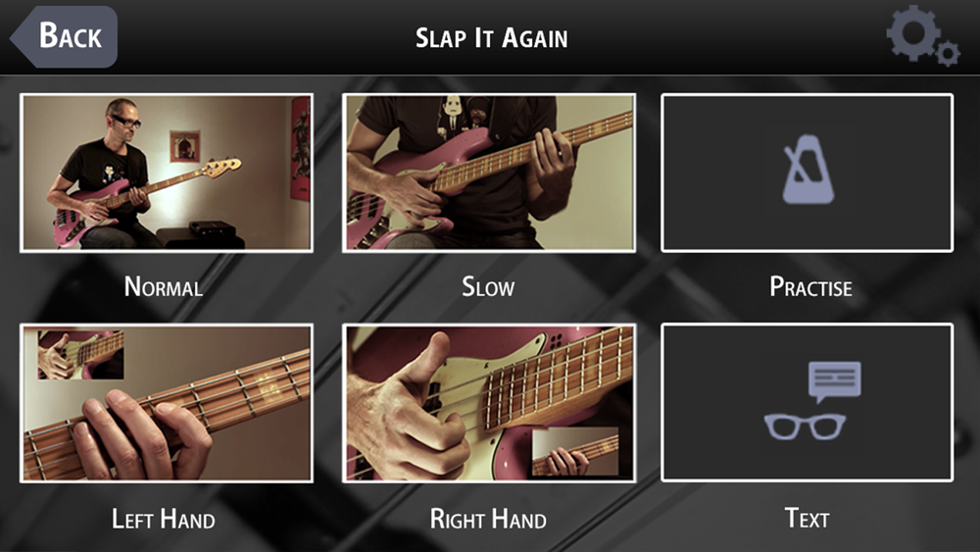Play the Normal speed video thumbnail
The image size is (980, 552).
pyautogui.click(x=167, y=174)
